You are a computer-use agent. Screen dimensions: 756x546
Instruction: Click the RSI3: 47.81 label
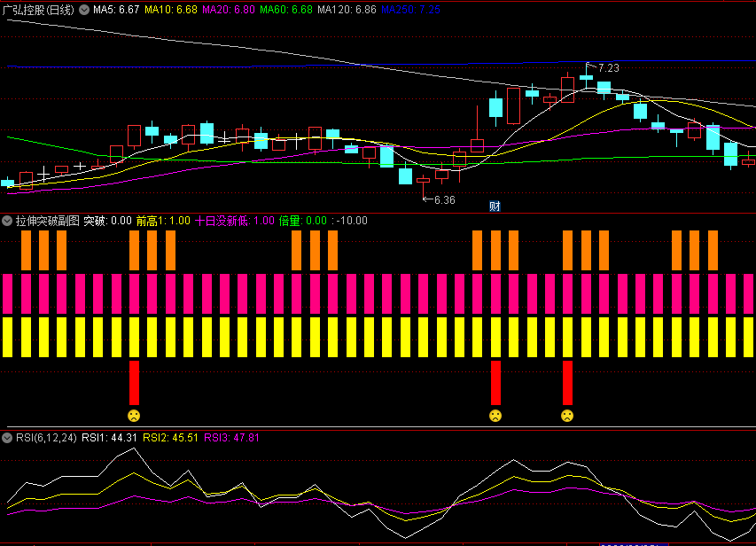pos(232,438)
